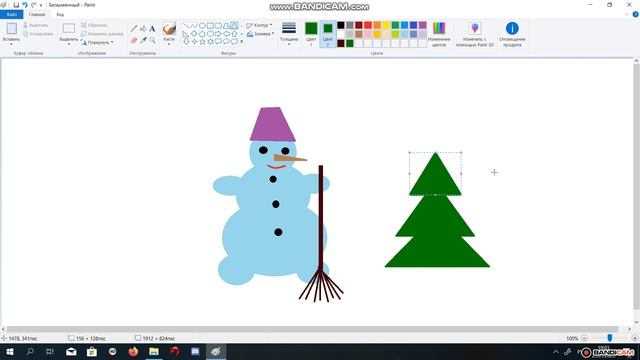Open the Mail app from taskbar

click(71, 352)
